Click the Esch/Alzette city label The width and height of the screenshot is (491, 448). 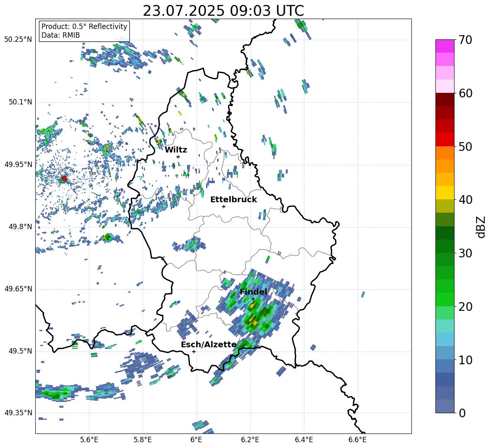click(x=209, y=344)
